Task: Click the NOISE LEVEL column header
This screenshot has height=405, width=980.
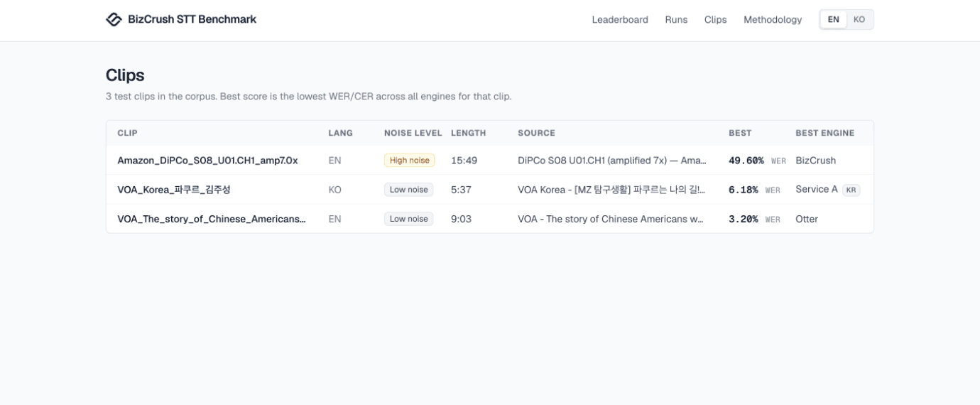Action: point(413,133)
